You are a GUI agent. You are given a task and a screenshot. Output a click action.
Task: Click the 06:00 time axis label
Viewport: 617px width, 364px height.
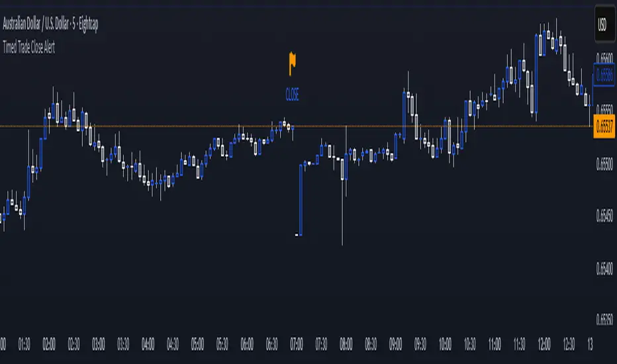247,344
